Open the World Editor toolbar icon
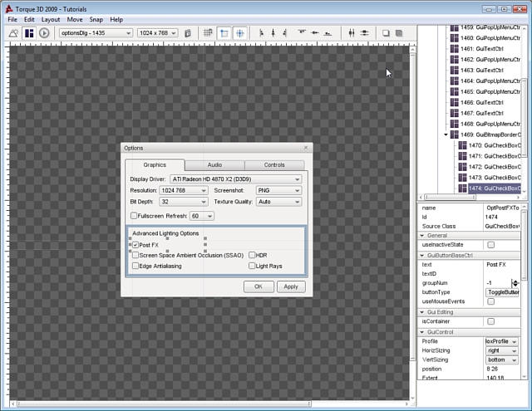This screenshot has height=411, width=532. [x=13, y=33]
